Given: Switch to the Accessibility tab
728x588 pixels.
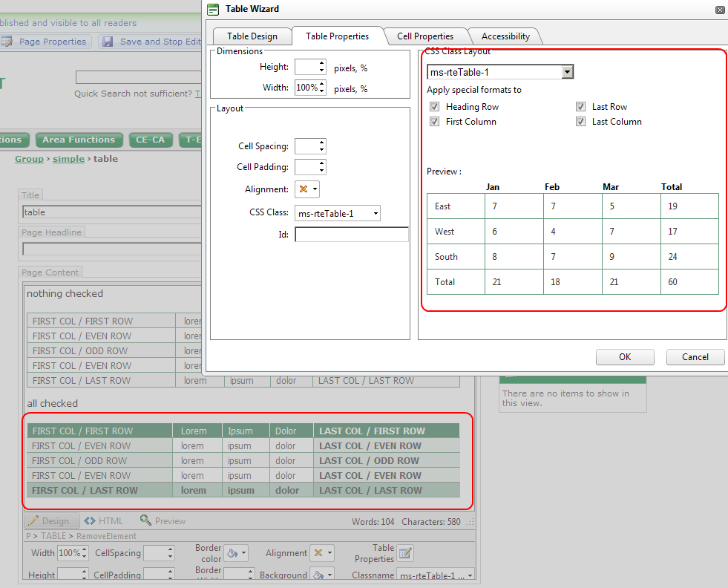Looking at the screenshot, I should (505, 36).
